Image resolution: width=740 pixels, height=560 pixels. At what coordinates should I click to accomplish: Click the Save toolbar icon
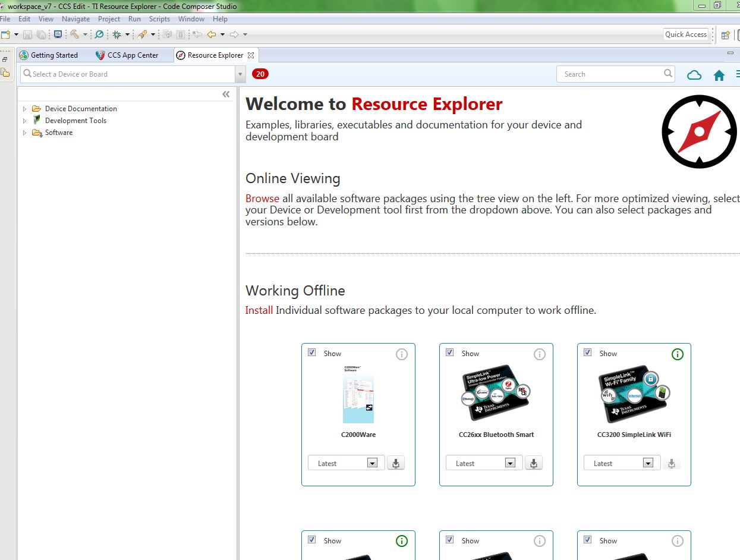click(27, 34)
